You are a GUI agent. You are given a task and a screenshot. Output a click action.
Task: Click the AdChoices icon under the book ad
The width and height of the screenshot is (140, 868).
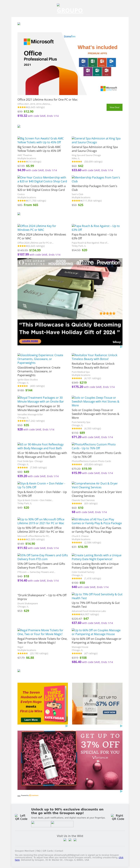(x=66, y=726)
